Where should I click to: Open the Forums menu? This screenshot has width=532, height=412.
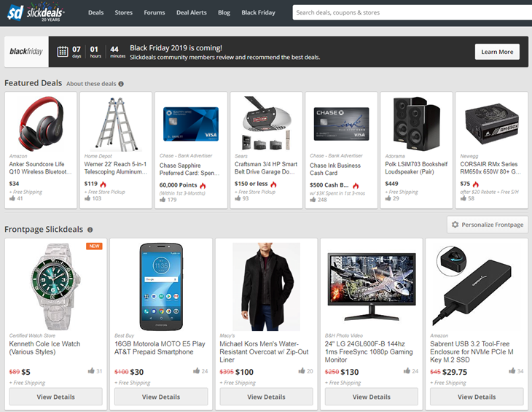click(x=154, y=12)
